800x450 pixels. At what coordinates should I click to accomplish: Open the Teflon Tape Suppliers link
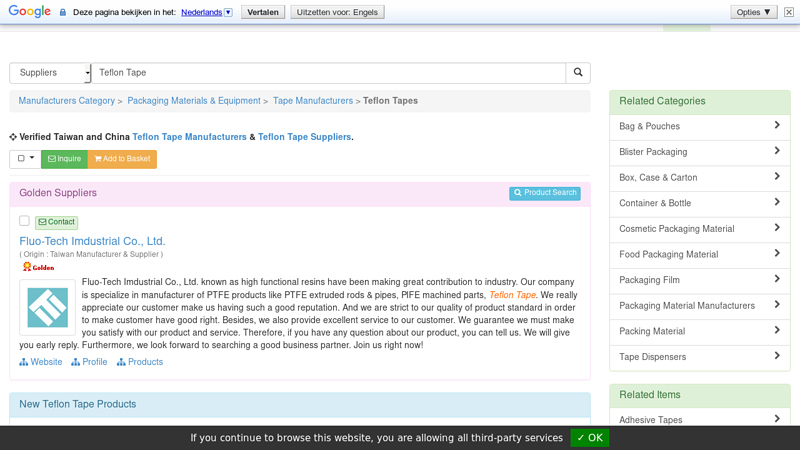point(304,137)
